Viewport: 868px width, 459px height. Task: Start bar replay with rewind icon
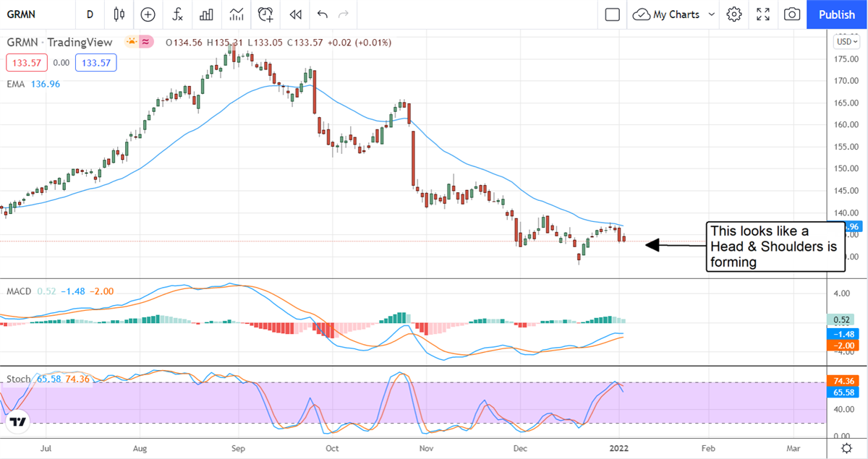(295, 14)
